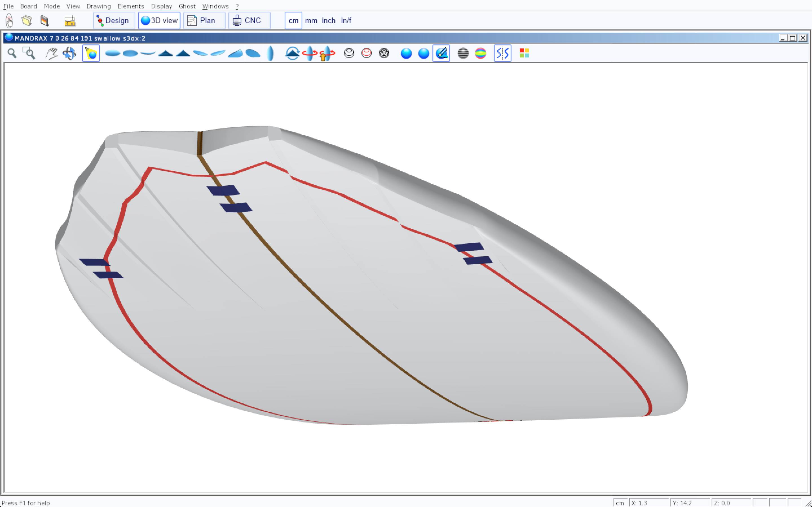Open the four-color squares palette

[x=524, y=53]
